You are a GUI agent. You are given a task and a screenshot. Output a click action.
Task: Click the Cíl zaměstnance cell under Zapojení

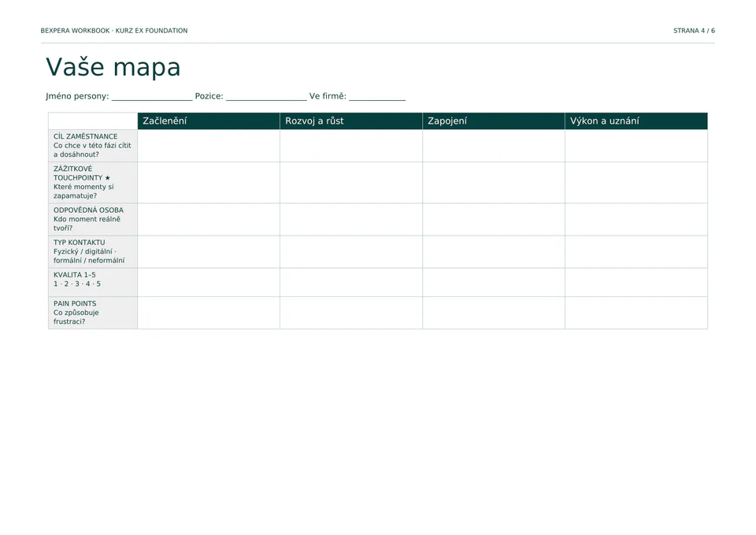click(494, 146)
